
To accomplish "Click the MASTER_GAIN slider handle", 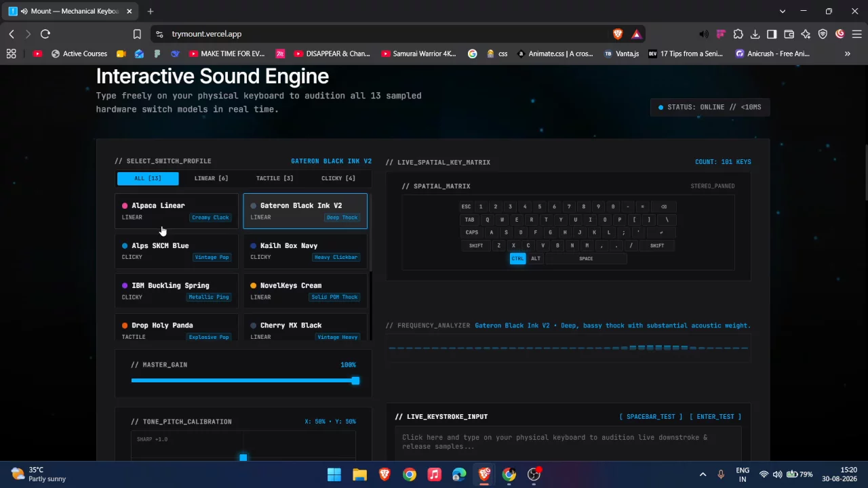I will pos(355,381).
